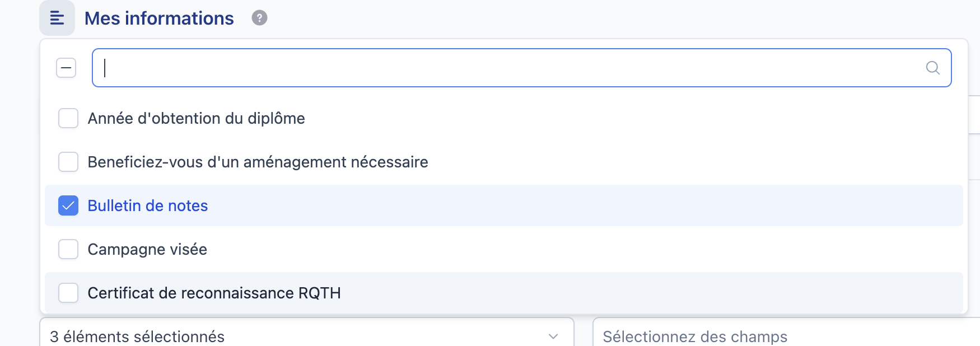The width and height of the screenshot is (980, 346).
Task: Enable the Campagne visée checkbox
Action: (x=68, y=249)
